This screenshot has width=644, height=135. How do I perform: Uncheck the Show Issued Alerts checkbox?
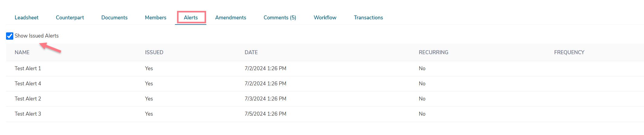(10, 36)
